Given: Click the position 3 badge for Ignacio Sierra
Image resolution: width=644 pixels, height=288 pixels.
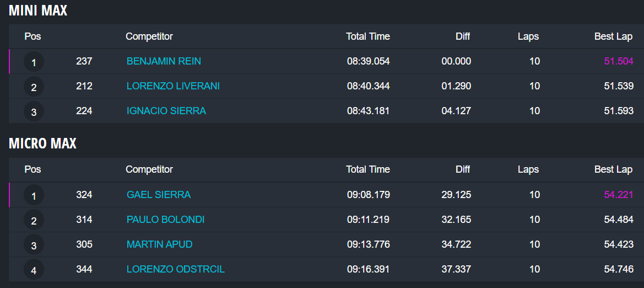Looking at the screenshot, I should [34, 111].
